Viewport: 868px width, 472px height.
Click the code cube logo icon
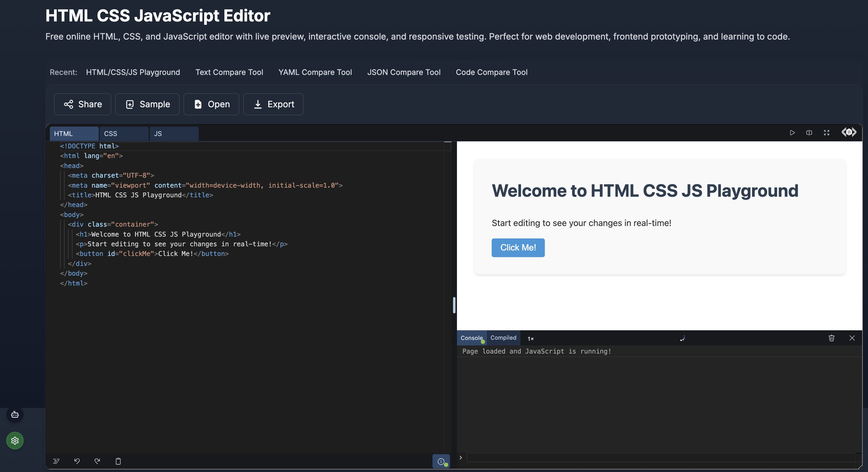pyautogui.click(x=849, y=132)
